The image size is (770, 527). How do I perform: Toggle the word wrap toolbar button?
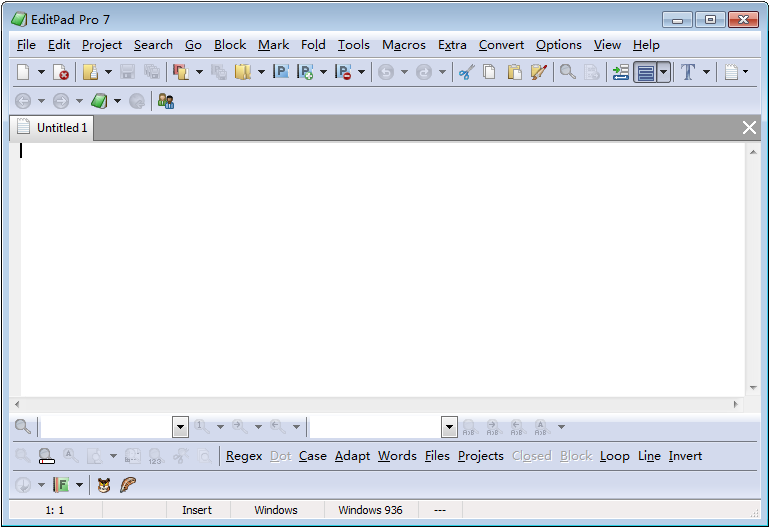click(x=645, y=72)
